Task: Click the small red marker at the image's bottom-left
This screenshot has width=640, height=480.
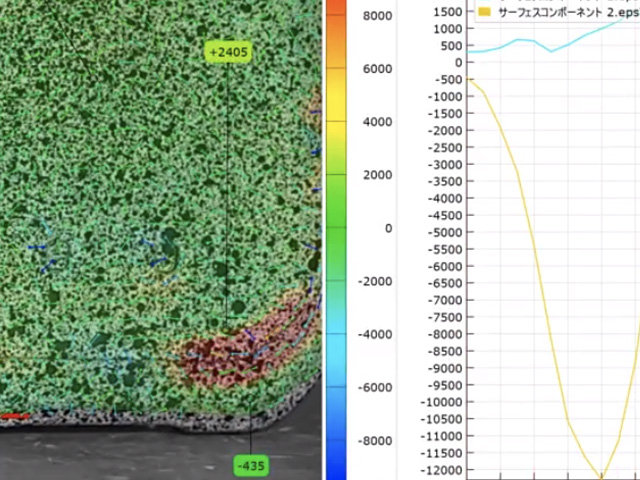Action: 14,416
